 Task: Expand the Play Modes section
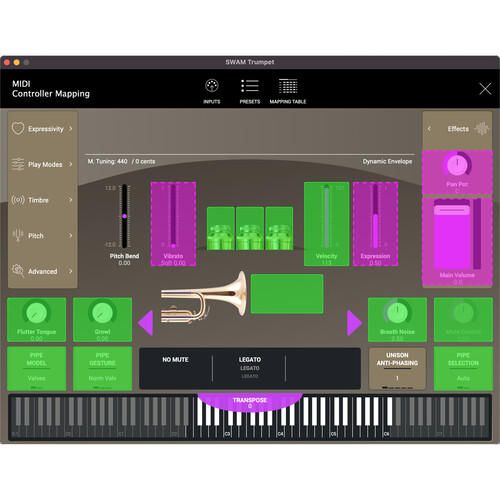tap(42, 164)
